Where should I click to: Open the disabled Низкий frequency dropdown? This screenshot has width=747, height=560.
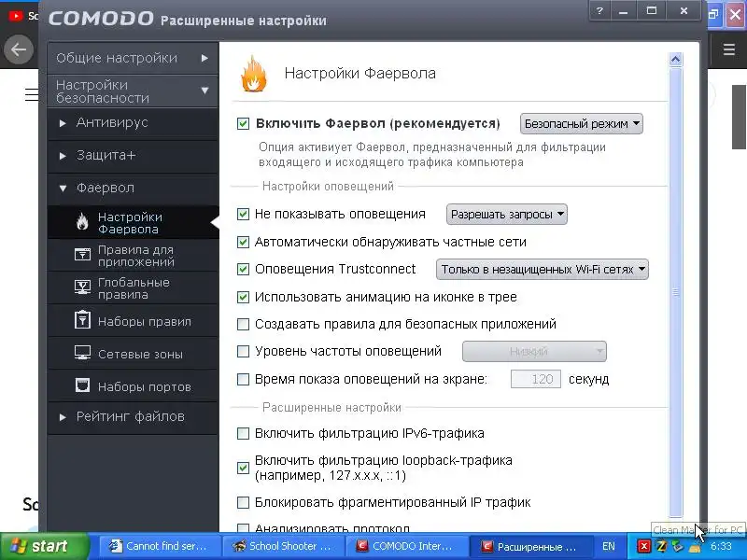pyautogui.click(x=534, y=352)
